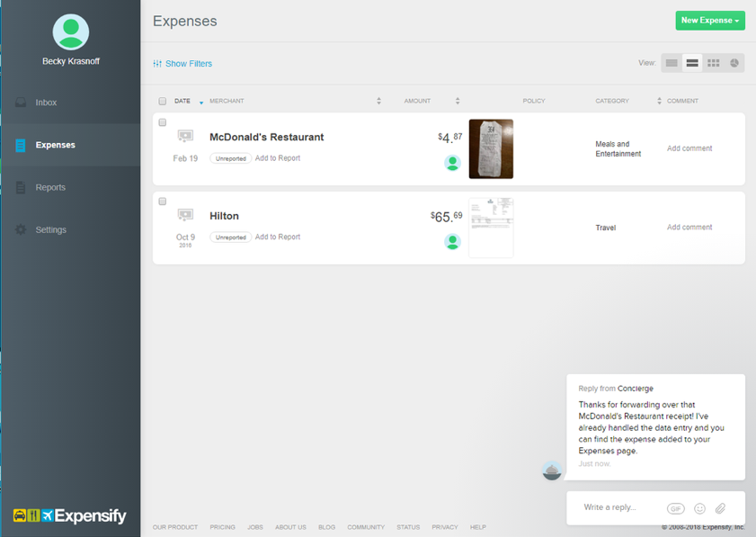Add comment to McDonald's expense
Screen dimensions: 756x537
(x=689, y=148)
